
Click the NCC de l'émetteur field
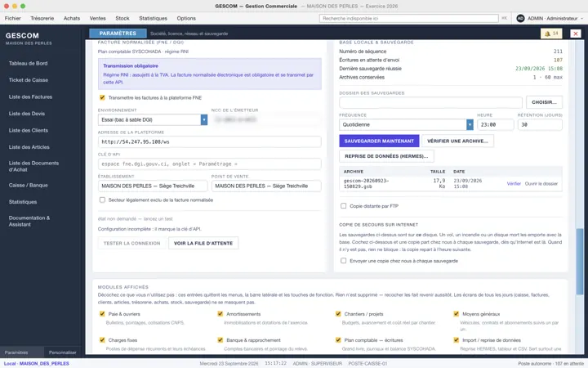pos(266,119)
